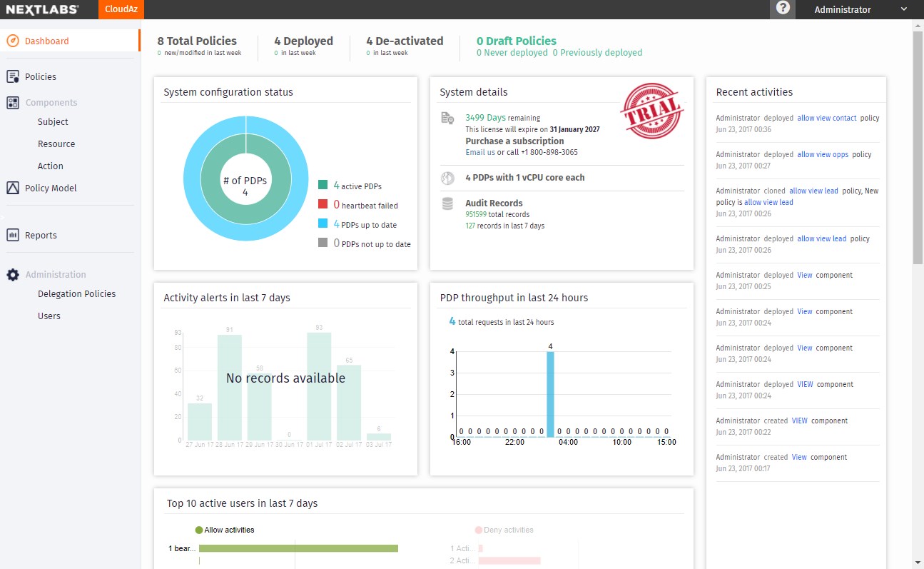The width and height of the screenshot is (924, 569).
Task: Click the NextLabs logo
Action: pyautogui.click(x=43, y=9)
